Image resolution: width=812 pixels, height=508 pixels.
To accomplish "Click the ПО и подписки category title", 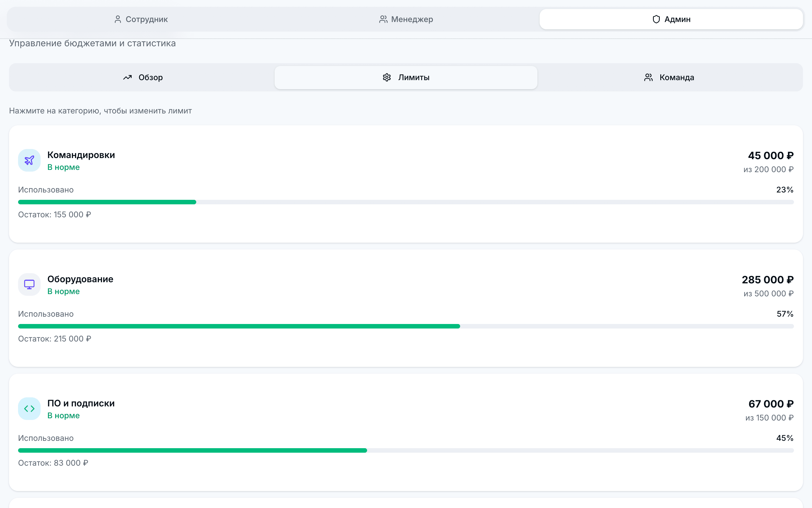I will click(81, 403).
